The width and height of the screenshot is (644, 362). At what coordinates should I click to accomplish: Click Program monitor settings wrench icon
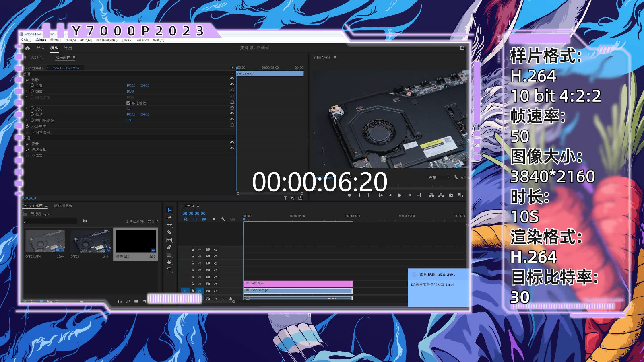[456, 177]
